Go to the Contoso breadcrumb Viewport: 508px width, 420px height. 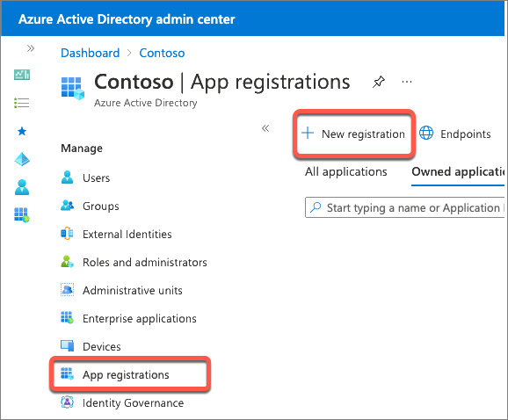tap(162, 53)
